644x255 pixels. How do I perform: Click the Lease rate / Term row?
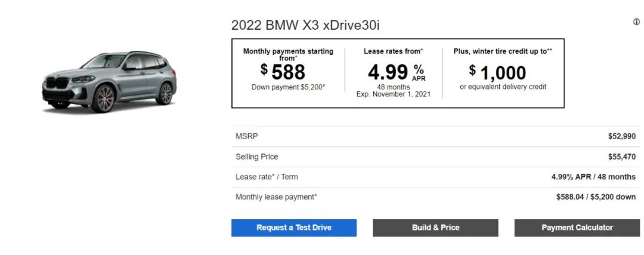point(435,177)
